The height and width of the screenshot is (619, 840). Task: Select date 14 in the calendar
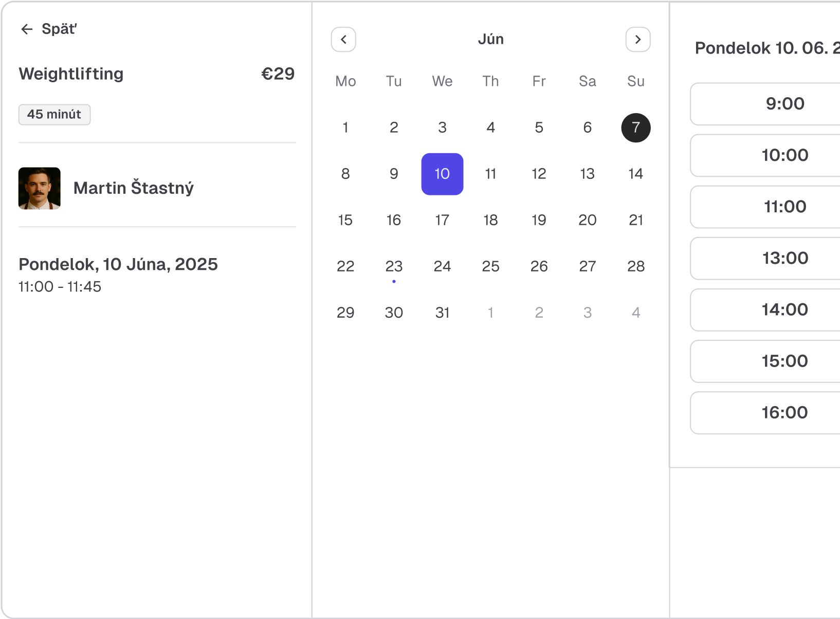635,174
